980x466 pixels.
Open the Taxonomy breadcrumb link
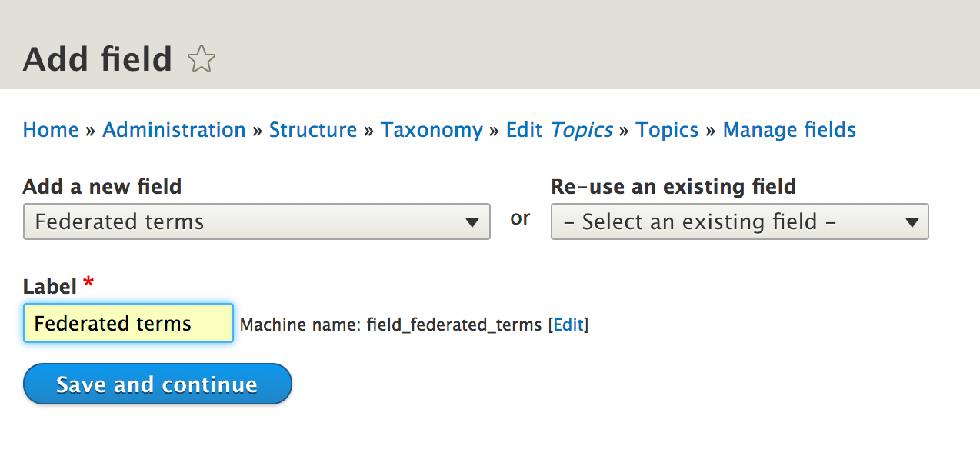click(432, 130)
